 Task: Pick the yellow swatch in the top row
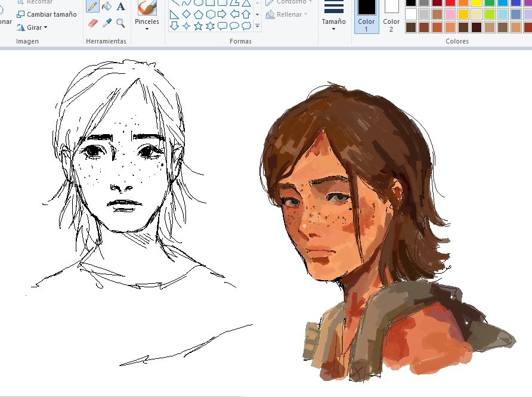point(477,3)
